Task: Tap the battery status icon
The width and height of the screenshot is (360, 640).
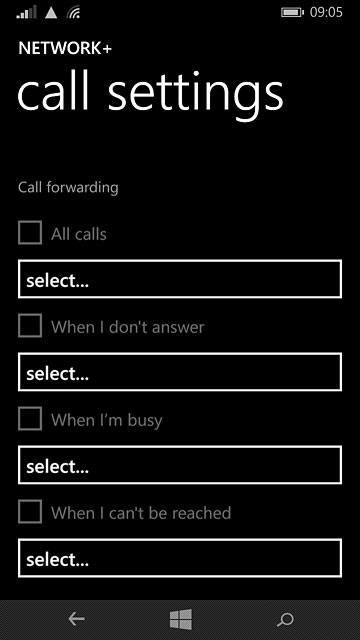Action: pyautogui.click(x=292, y=13)
